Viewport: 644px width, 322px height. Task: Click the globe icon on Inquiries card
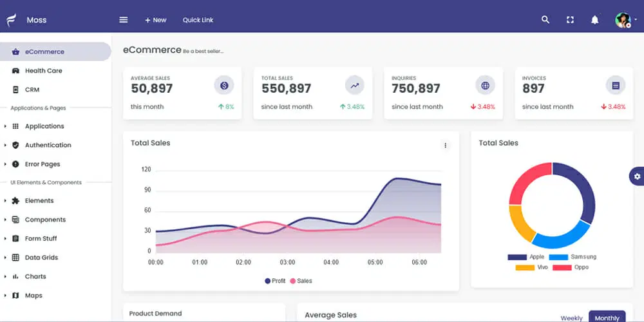click(485, 86)
